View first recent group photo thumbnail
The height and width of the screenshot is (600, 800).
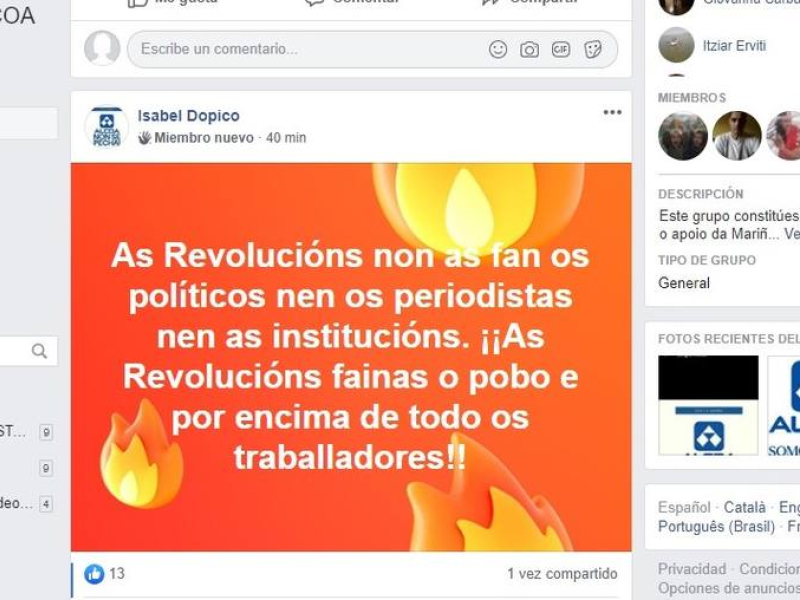(708, 405)
